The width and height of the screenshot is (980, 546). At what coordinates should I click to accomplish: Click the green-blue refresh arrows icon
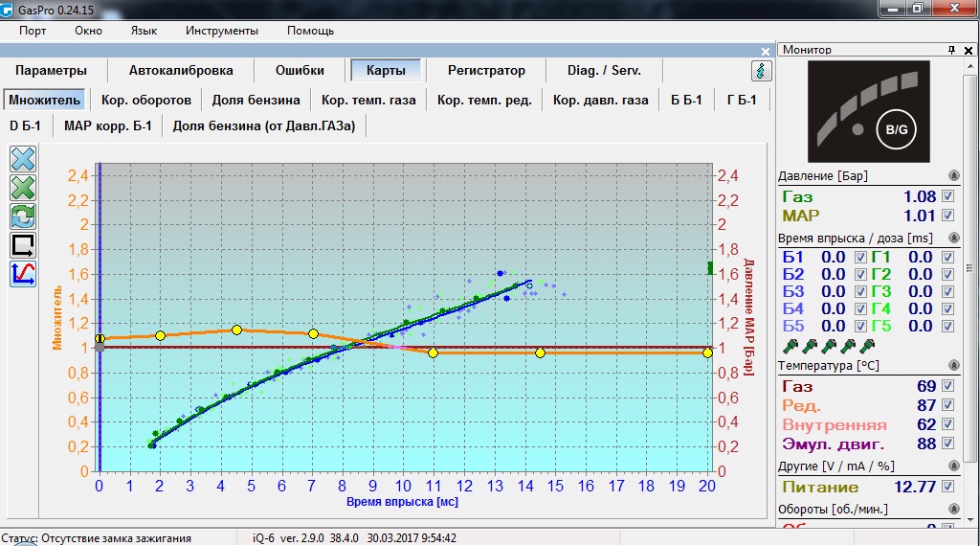[x=23, y=216]
